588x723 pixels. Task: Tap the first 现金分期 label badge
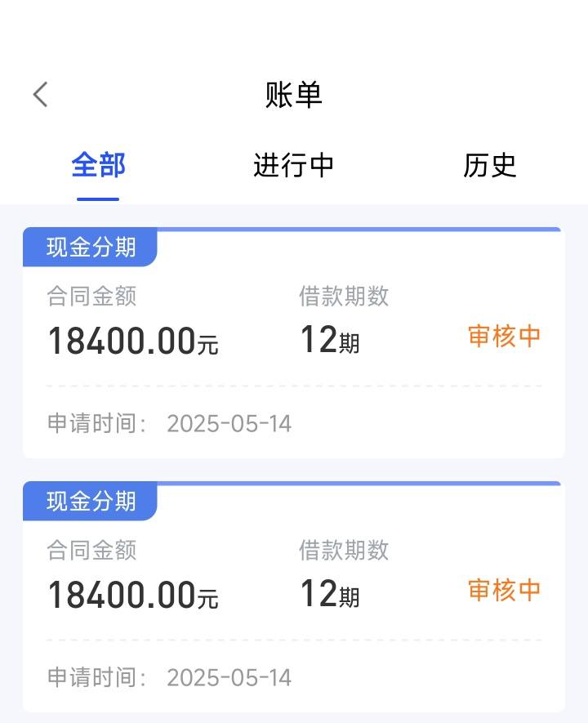(91, 248)
